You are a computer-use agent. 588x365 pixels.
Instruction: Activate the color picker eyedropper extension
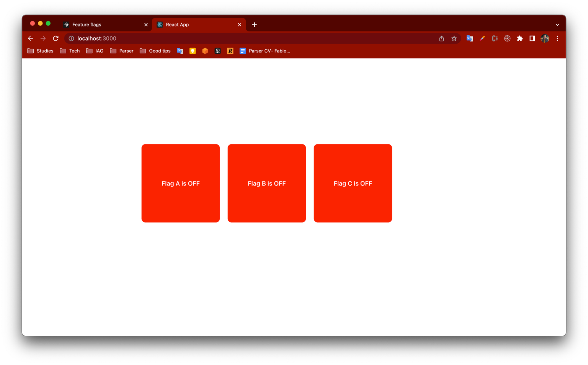coord(482,38)
